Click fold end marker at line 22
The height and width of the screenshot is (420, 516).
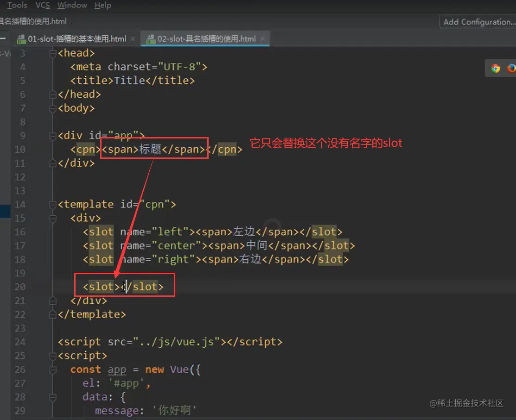53,315
